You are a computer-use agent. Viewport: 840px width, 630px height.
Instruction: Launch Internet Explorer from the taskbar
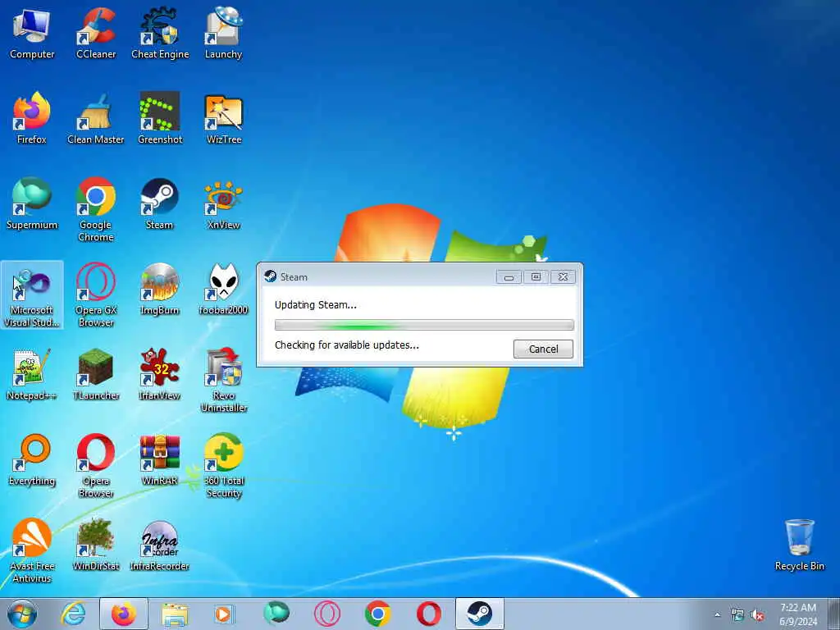pyautogui.click(x=73, y=614)
